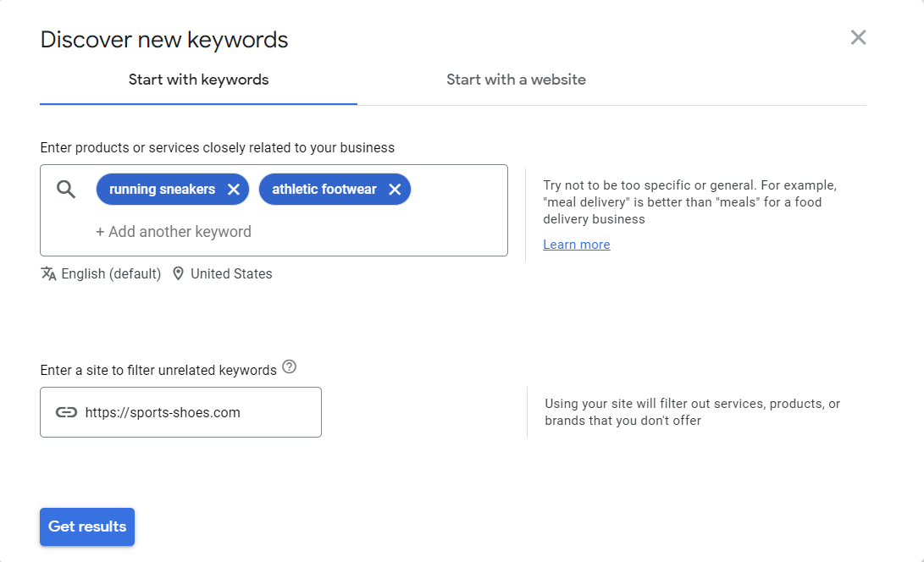Click Add another keyword

[174, 231]
